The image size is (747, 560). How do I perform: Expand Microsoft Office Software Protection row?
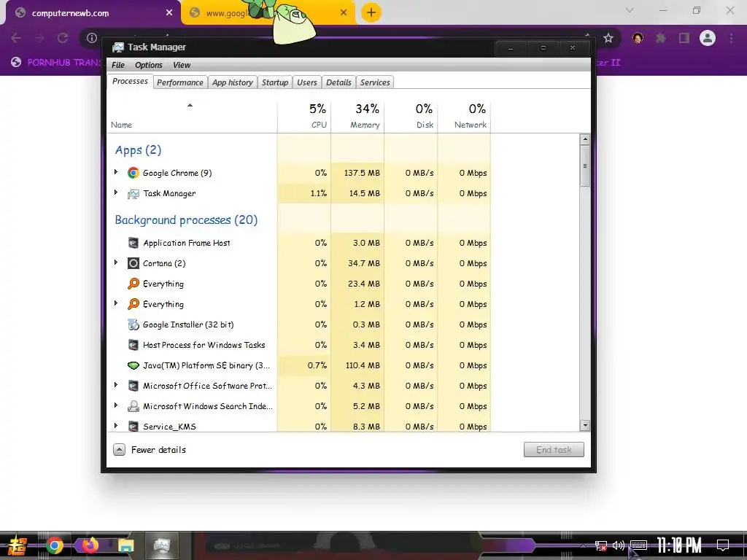pyautogui.click(x=116, y=385)
